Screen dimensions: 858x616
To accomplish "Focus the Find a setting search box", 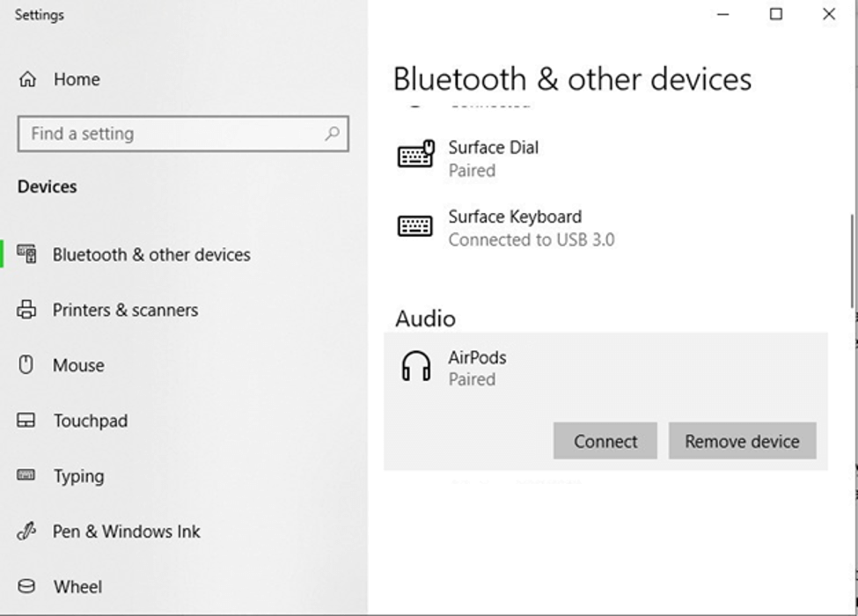I will (172, 134).
